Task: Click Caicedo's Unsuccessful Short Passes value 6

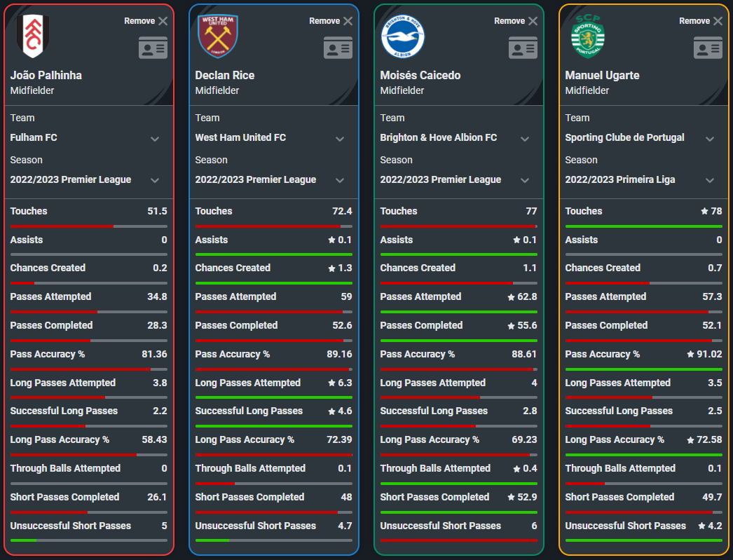Action: [534, 526]
